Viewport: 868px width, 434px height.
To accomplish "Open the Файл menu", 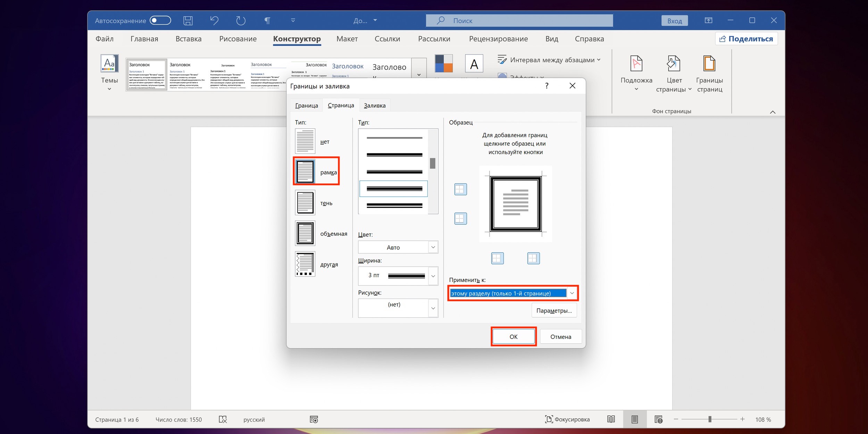I will click(x=105, y=39).
